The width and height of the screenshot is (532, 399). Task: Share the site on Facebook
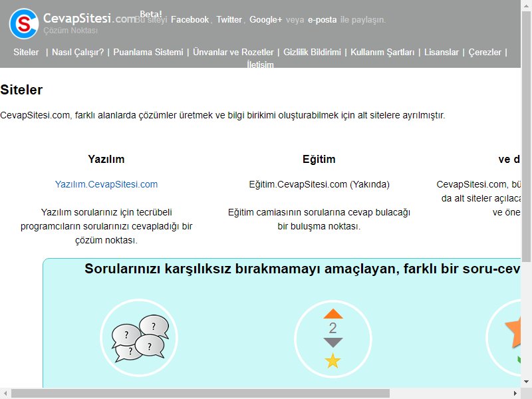pyautogui.click(x=190, y=20)
